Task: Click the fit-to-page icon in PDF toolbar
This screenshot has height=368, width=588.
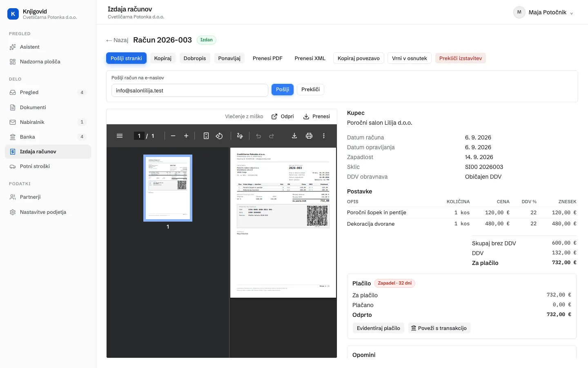Action: coord(206,136)
